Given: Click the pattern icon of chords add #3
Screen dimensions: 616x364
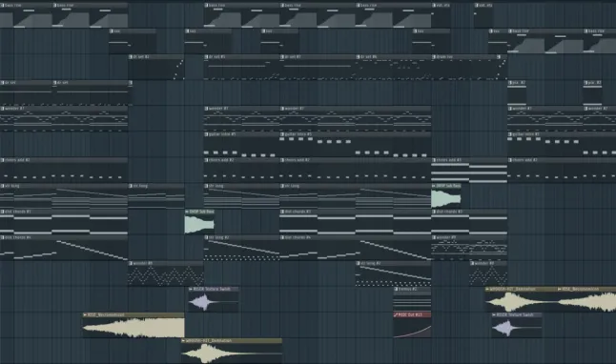Looking at the screenshot, I should (434, 160).
